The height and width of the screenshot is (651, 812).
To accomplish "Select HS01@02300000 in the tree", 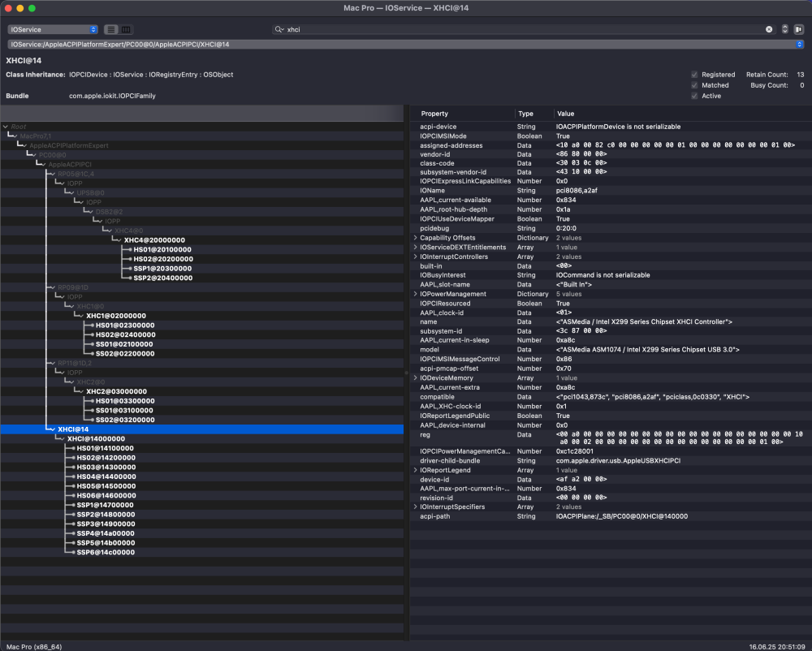I will 125,325.
